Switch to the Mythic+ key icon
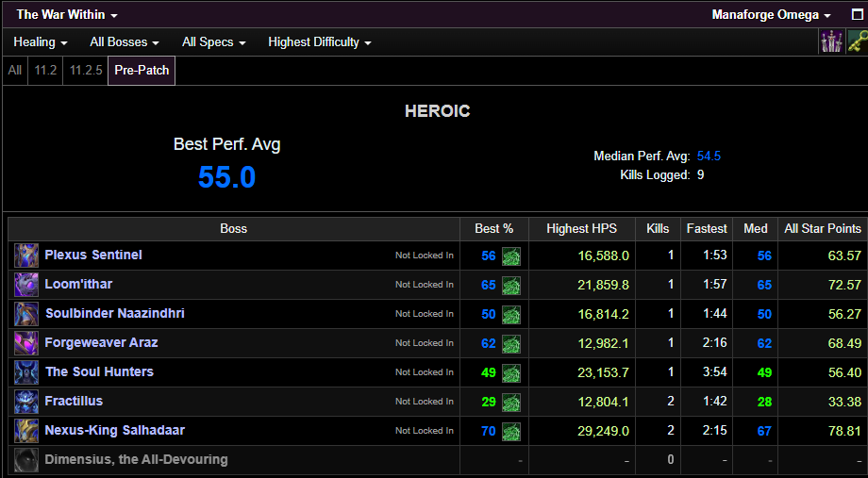The height and width of the screenshot is (478, 868). [856, 41]
